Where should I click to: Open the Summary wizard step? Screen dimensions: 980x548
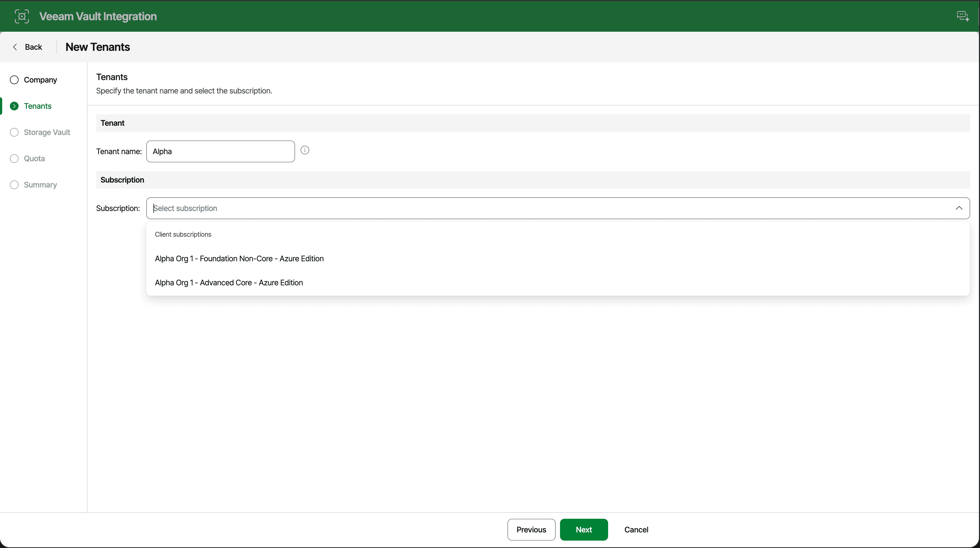tap(40, 185)
